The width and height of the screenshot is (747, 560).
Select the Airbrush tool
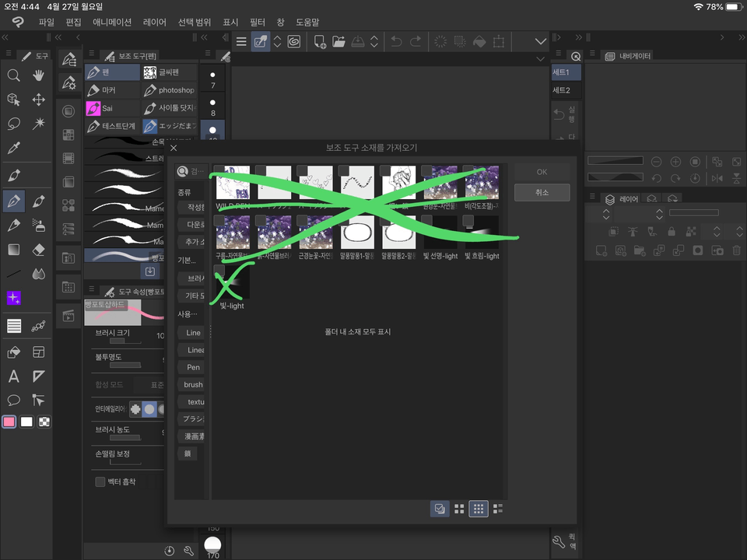(39, 226)
